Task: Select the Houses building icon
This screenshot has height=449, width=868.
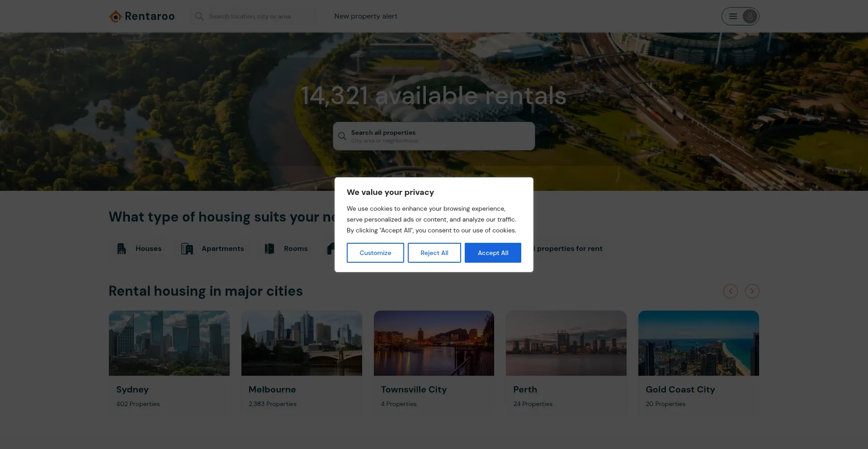Action: coord(121,249)
